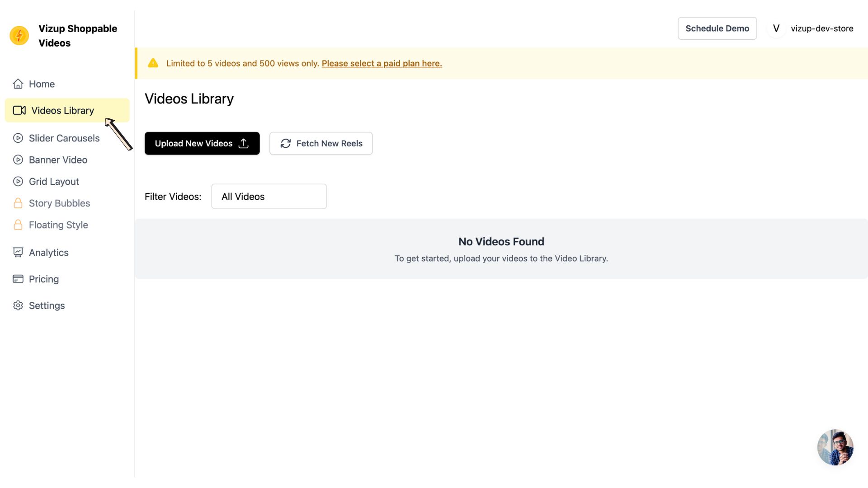This screenshot has width=868, height=488.
Task: Click the Slider Carousels play icon
Action: point(18,138)
